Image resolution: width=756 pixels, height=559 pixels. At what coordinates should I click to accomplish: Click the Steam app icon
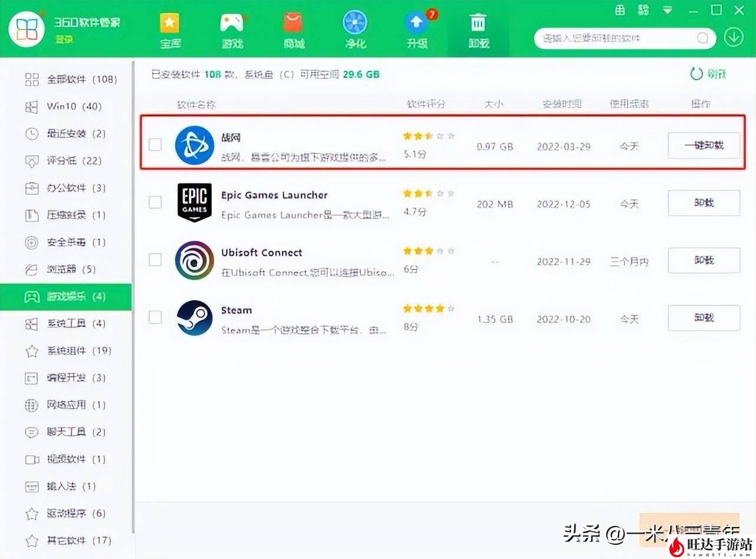pyautogui.click(x=195, y=318)
